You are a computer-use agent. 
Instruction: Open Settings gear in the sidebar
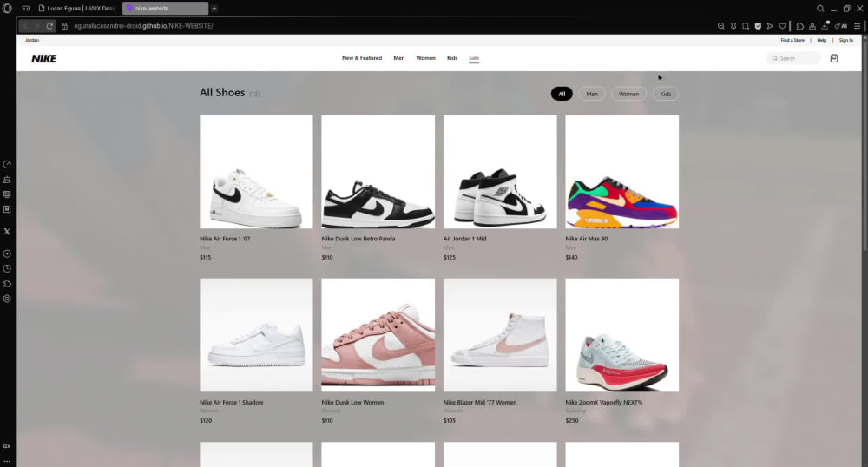click(x=7, y=299)
